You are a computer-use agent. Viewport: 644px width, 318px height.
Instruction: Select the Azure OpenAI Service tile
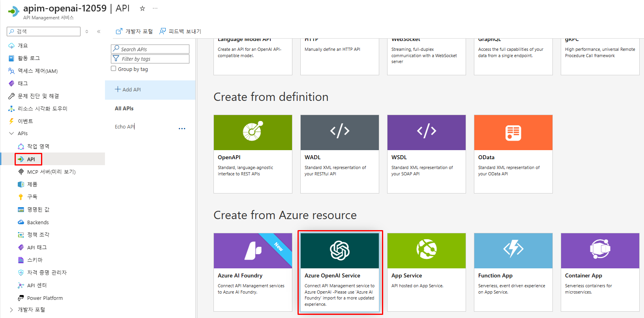(340, 272)
